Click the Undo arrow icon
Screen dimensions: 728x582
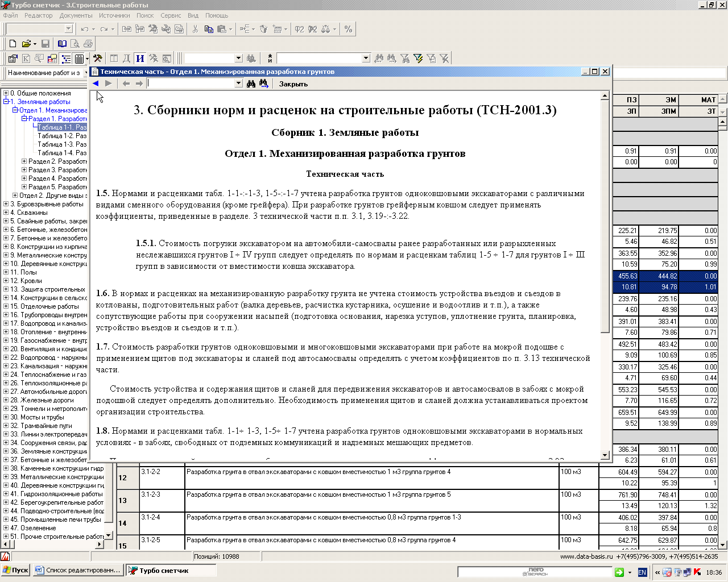(x=85, y=29)
